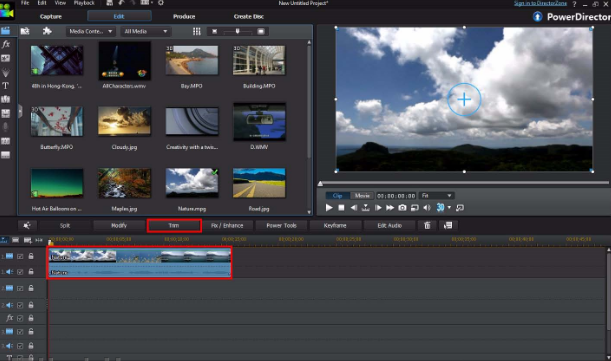Click the small thumbnail size icon
Screen dimensions: 611x361
tap(214, 31)
